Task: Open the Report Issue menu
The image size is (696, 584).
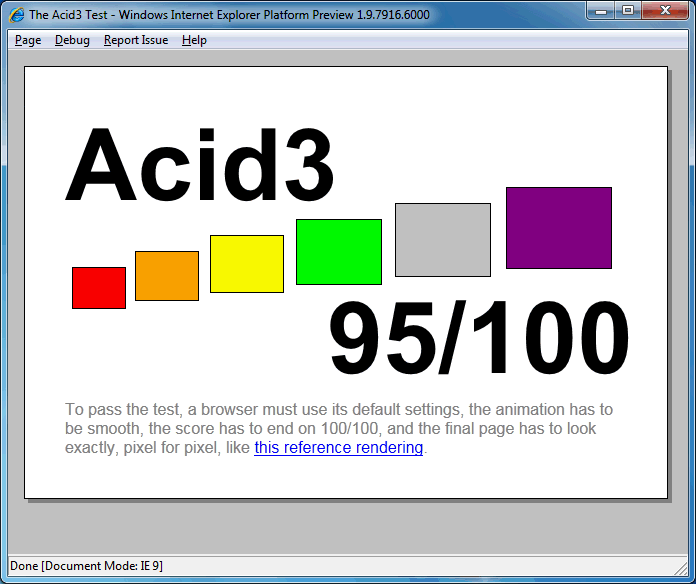Action: (x=136, y=40)
